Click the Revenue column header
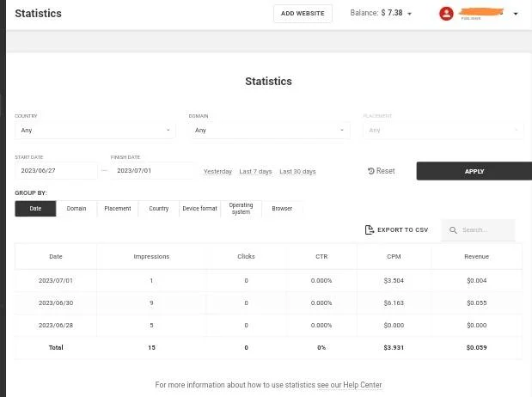Image resolution: width=532 pixels, height=397 pixels. click(476, 257)
